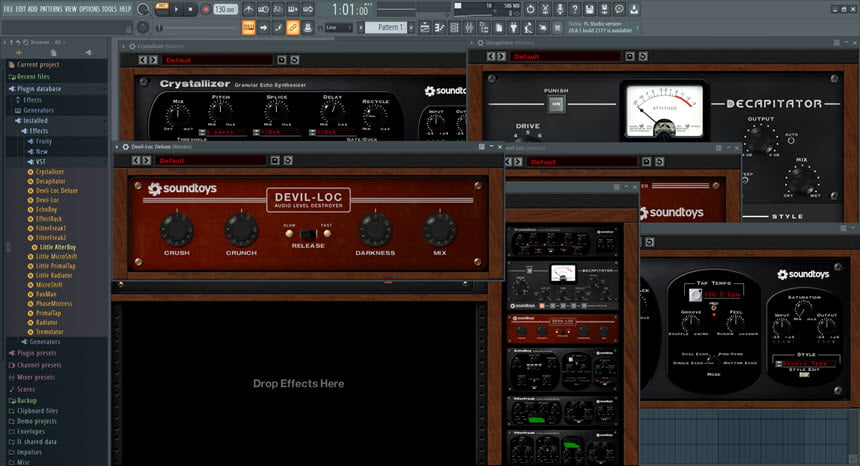
Task: Toggle loop recording icon
Action: (x=308, y=9)
